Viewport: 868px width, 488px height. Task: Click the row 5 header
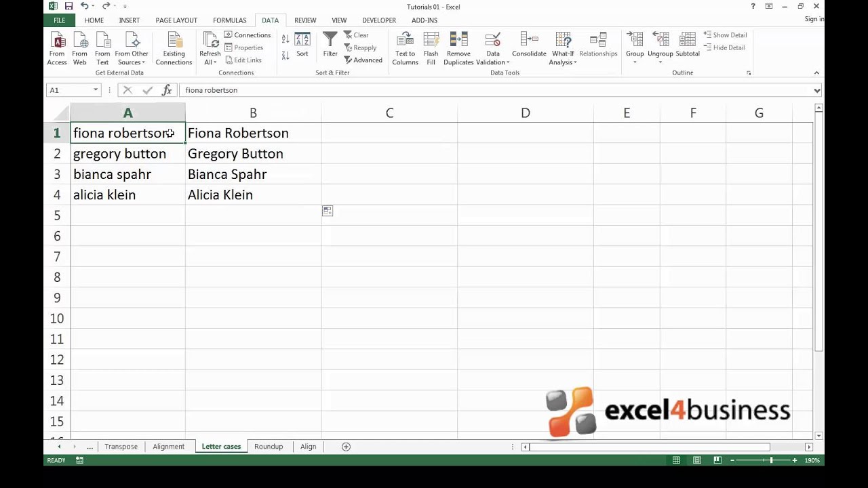tap(57, 216)
